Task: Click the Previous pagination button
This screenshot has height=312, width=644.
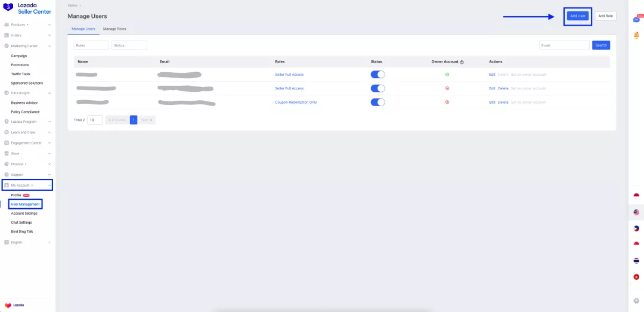Action: (x=117, y=120)
